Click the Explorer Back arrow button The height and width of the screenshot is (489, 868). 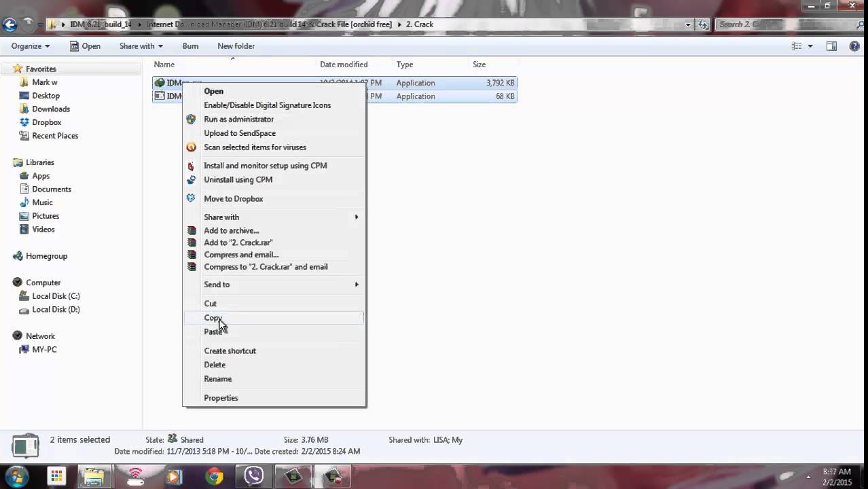tap(9, 24)
